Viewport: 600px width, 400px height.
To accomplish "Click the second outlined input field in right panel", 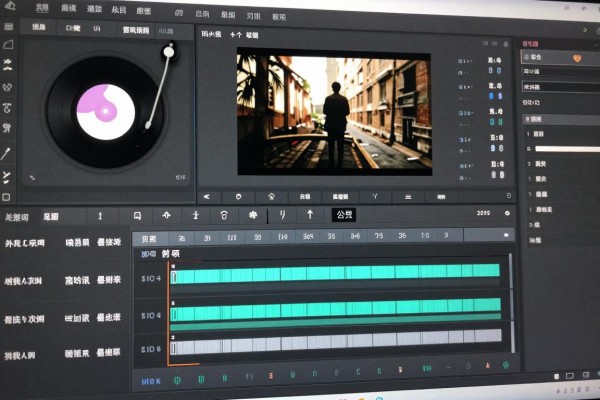I will [561, 87].
